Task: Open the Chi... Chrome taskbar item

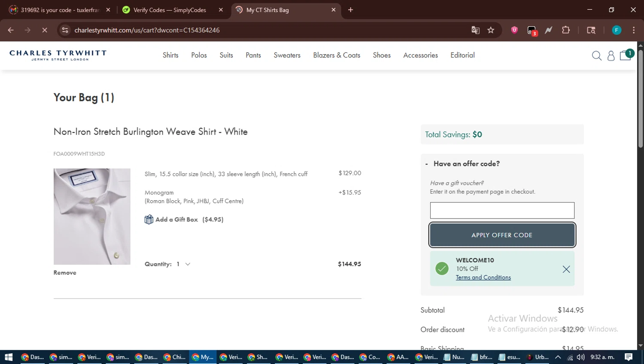Action: tap(174, 357)
